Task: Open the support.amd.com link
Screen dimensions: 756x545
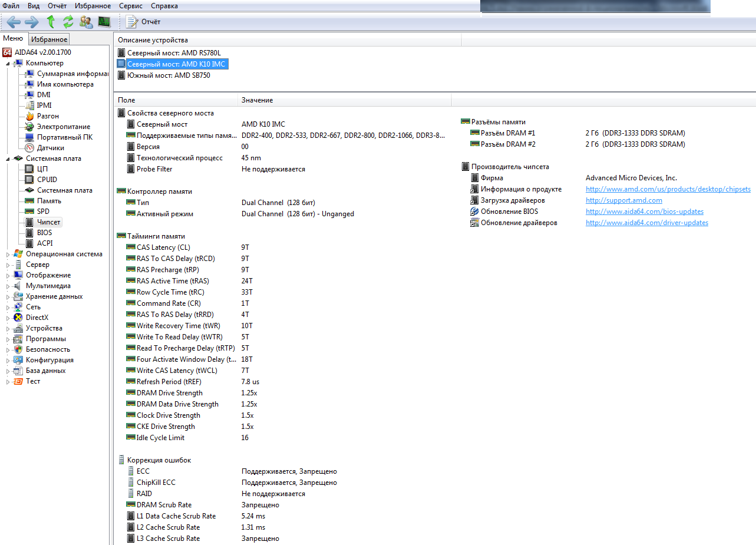Action: (x=624, y=200)
